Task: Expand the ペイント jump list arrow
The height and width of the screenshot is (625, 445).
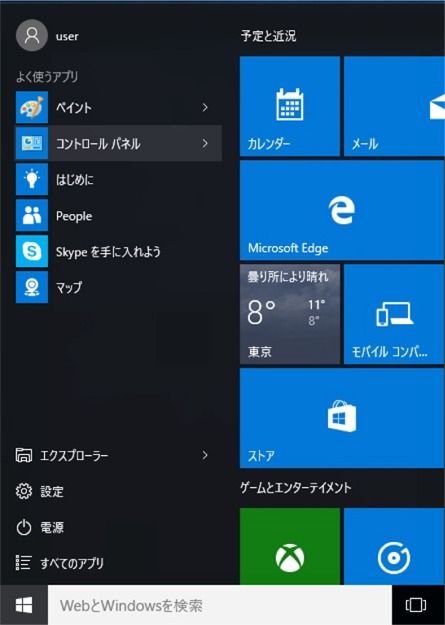Action: [205, 107]
